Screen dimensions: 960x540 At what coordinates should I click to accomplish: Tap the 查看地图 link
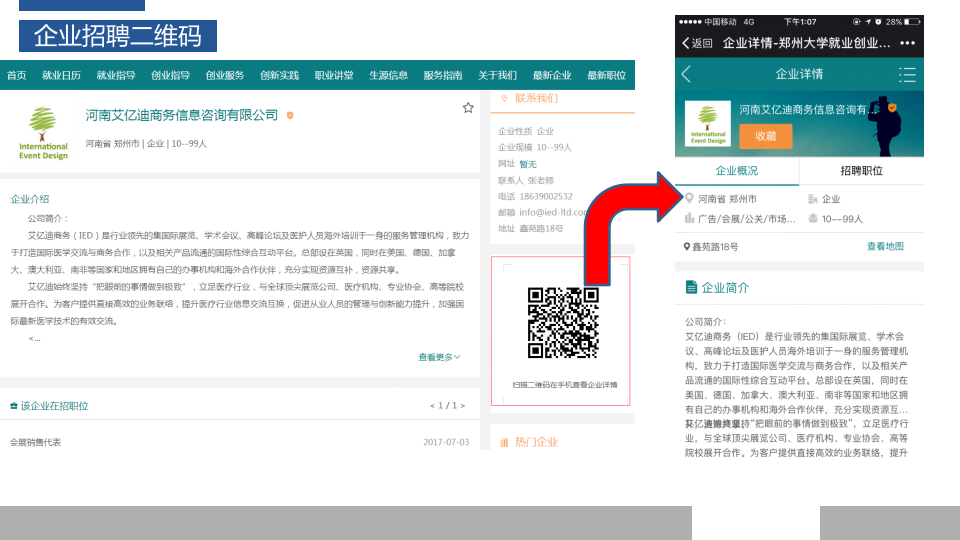point(885,246)
